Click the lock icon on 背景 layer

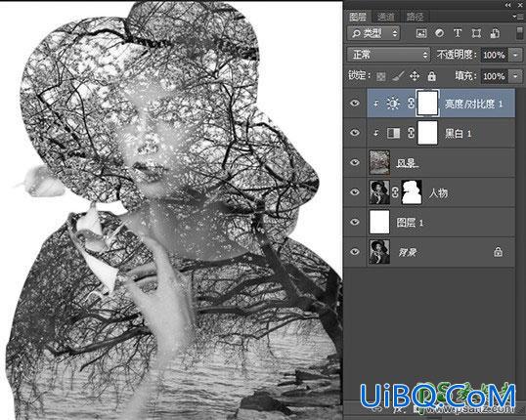pos(499,252)
